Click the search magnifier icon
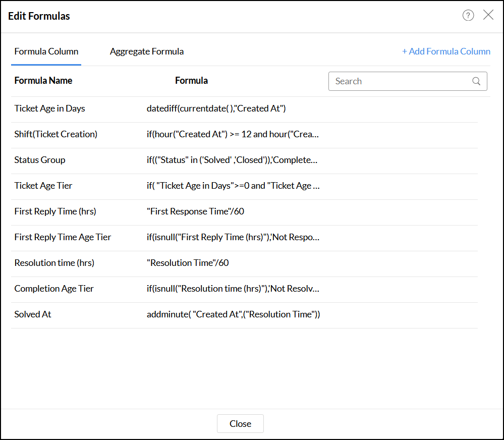The height and width of the screenshot is (440, 504). point(476,81)
